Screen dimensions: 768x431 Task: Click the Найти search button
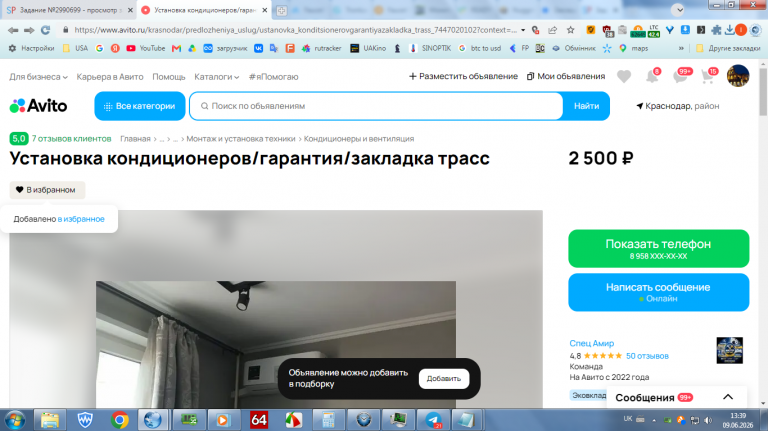(586, 106)
